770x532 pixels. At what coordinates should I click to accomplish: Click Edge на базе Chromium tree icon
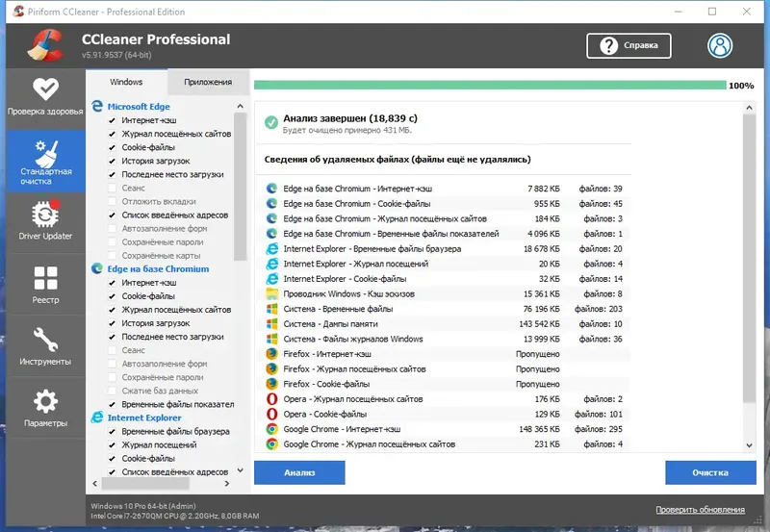[97, 268]
